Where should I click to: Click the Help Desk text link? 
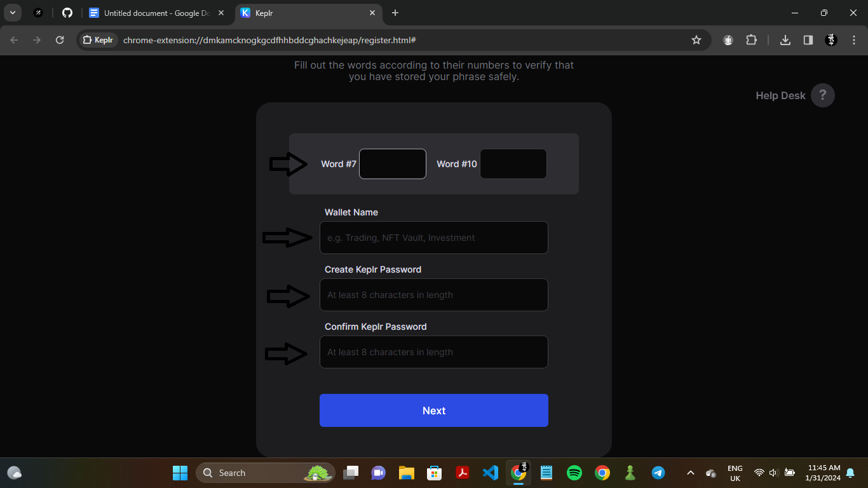click(x=780, y=95)
